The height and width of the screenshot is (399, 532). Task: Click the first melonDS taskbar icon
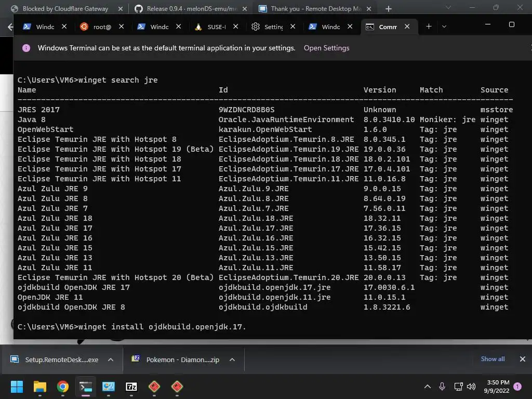coord(154,387)
